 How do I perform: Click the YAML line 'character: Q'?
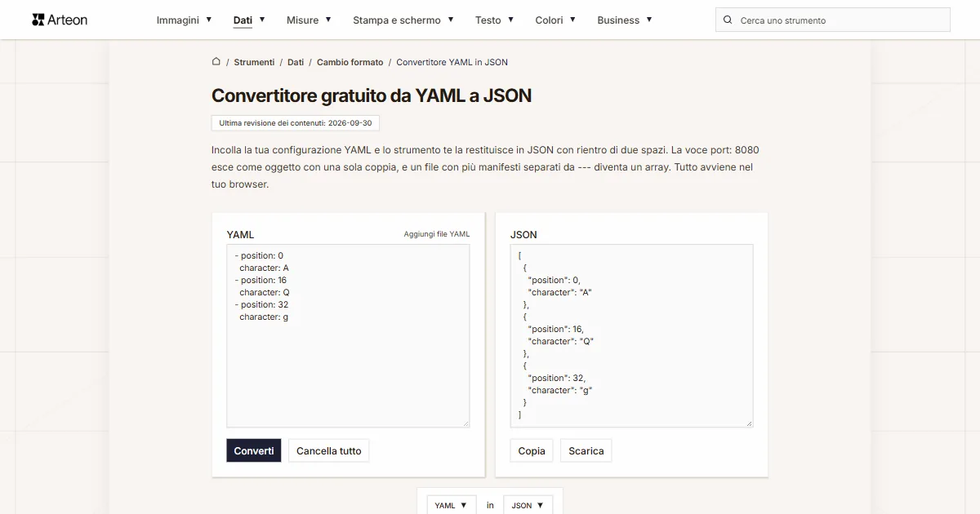point(265,292)
